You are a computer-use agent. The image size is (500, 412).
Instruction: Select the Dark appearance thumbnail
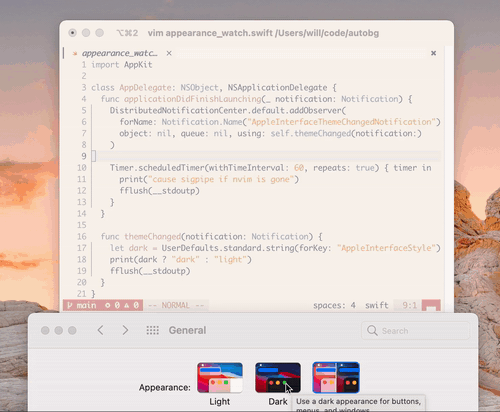(278, 378)
